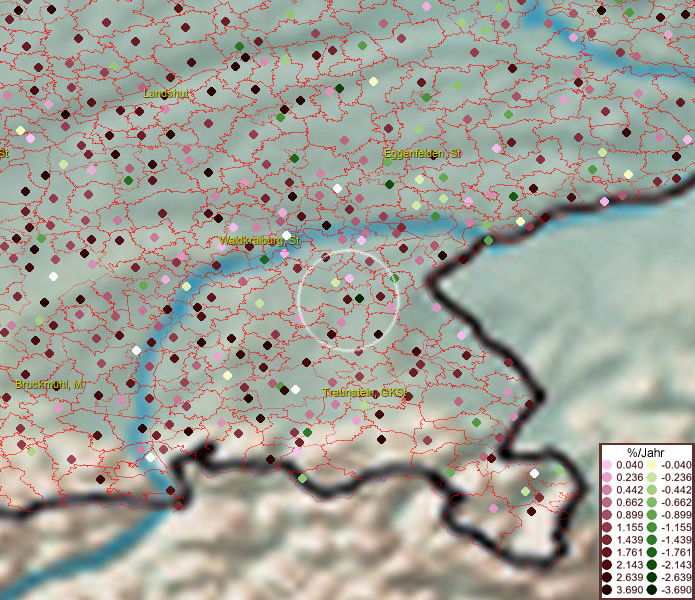Click the 0.236 legend value
The width and height of the screenshot is (695, 600).
(x=629, y=477)
